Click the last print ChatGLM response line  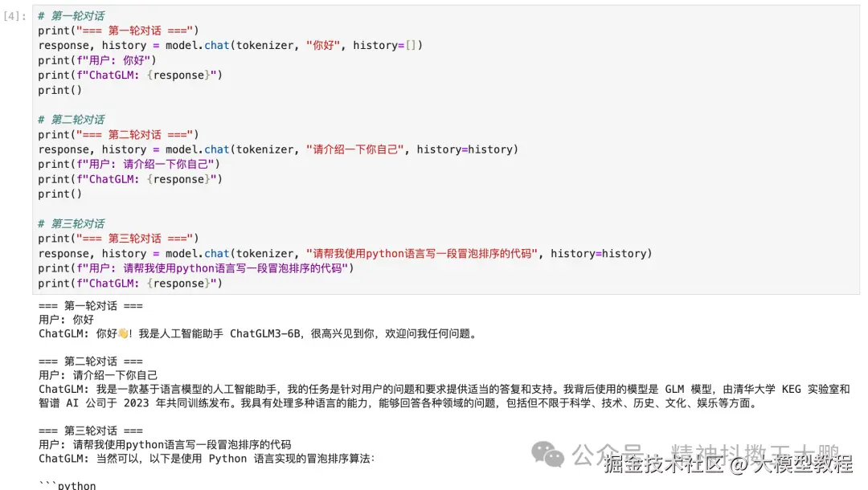click(130, 284)
